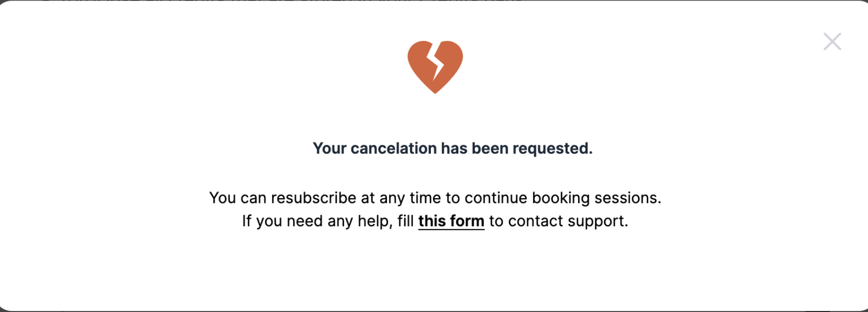Click the dark backdrop below the dialog
The width and height of the screenshot is (868, 312).
pyautogui.click(x=434, y=311)
